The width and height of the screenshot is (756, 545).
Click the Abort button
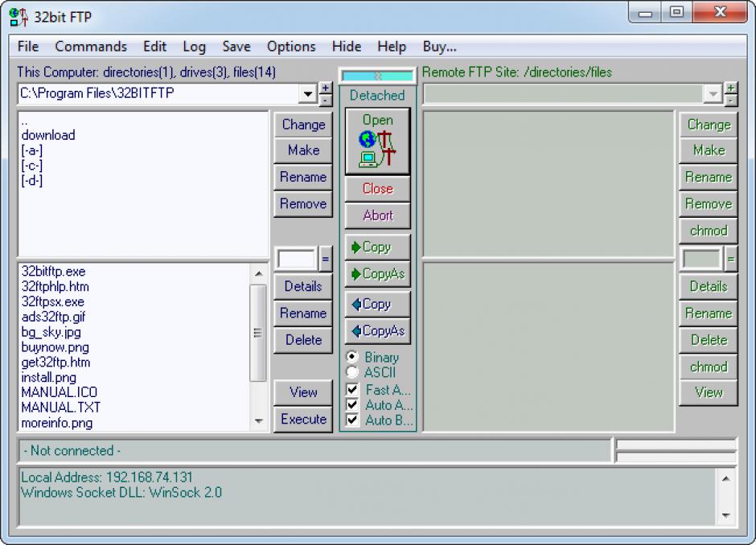pyautogui.click(x=377, y=215)
